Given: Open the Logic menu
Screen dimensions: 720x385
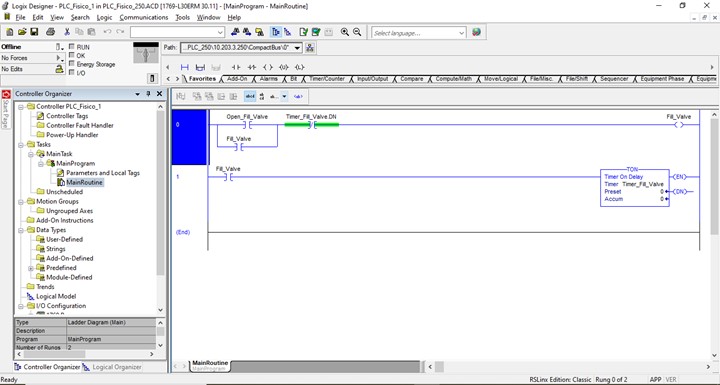Looking at the screenshot, I should 104,17.
